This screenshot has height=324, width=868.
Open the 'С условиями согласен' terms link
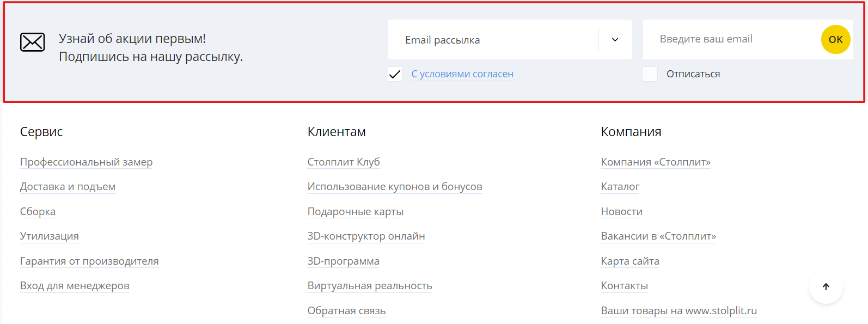pos(462,74)
